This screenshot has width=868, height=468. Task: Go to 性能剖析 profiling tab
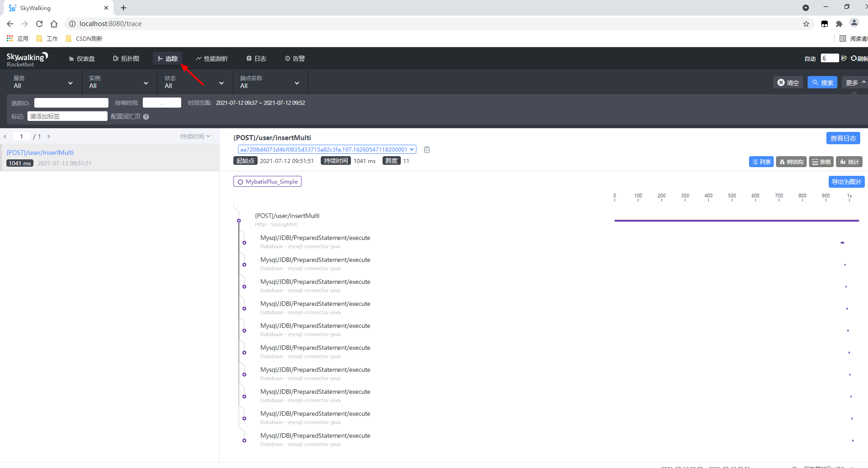coord(212,59)
